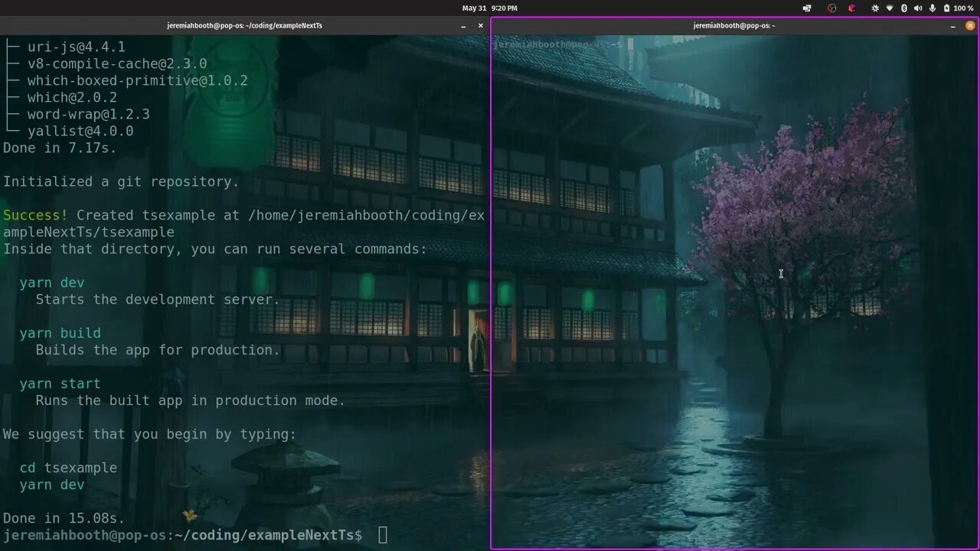Click 'which-boxed-primitive@1.0.2' text
980x551 pixels.
pyautogui.click(x=138, y=80)
